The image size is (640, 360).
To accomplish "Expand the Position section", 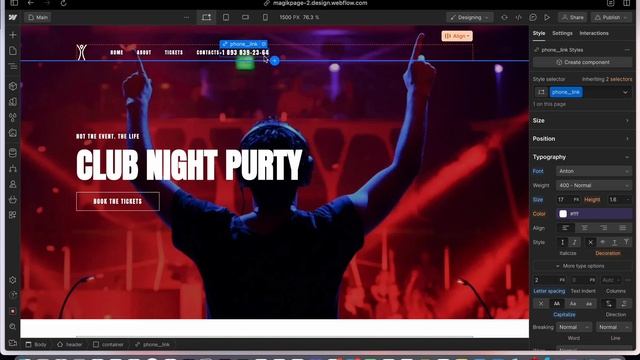I will point(582,139).
